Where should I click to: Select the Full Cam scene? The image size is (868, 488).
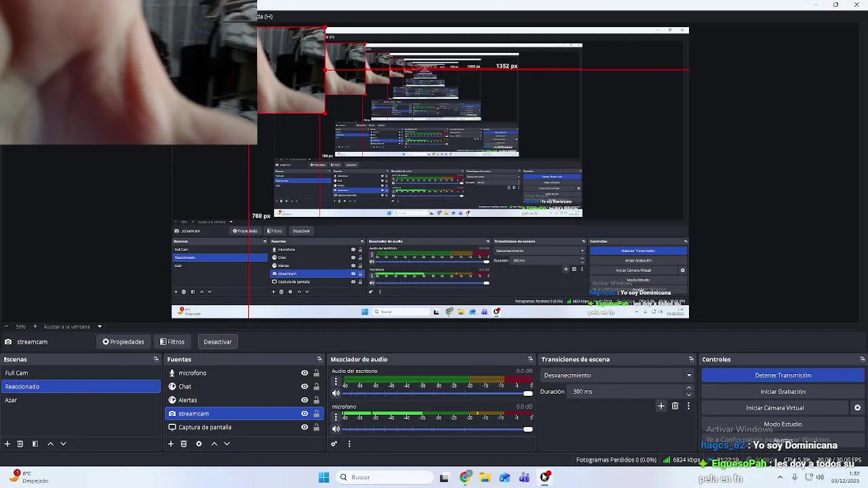coord(81,373)
